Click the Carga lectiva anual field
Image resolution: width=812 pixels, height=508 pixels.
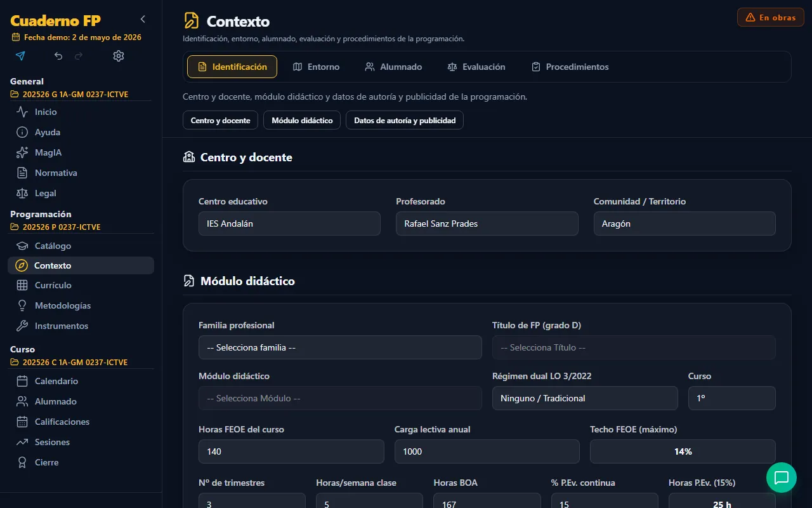487,451
